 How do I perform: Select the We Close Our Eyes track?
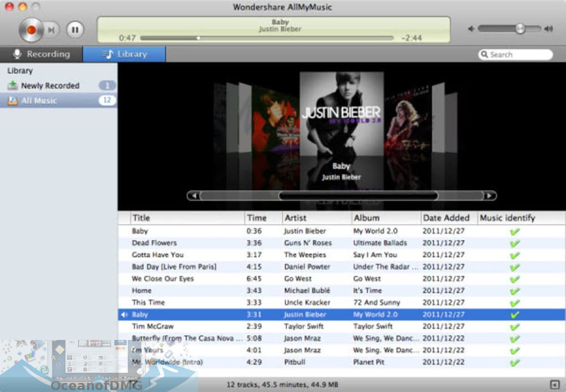(341, 279)
